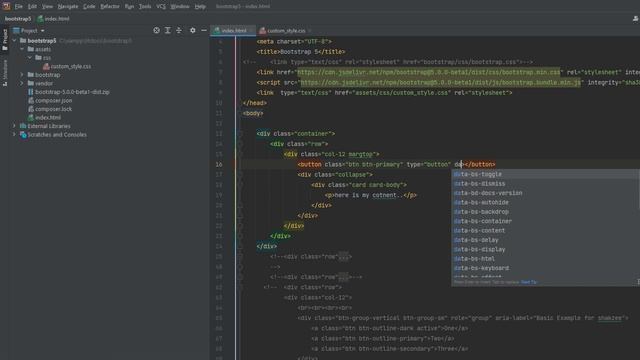Click the vendor folder icon
The height and width of the screenshot is (360, 640).
click(31, 83)
